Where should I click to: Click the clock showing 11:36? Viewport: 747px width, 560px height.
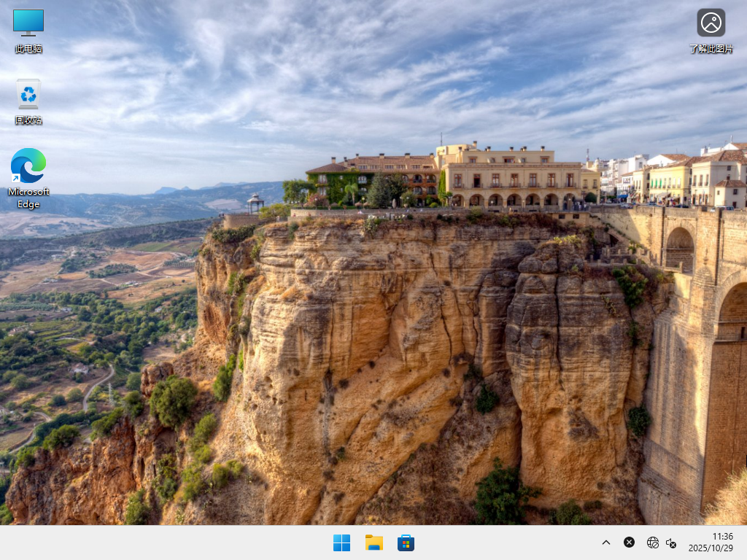(723, 536)
